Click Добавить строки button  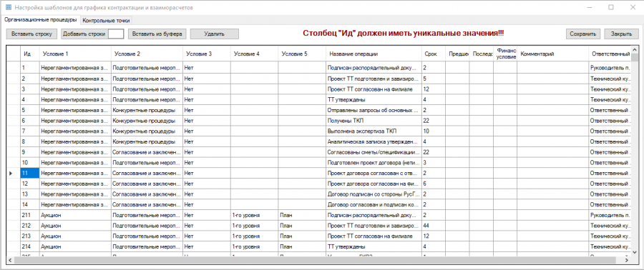tap(84, 34)
